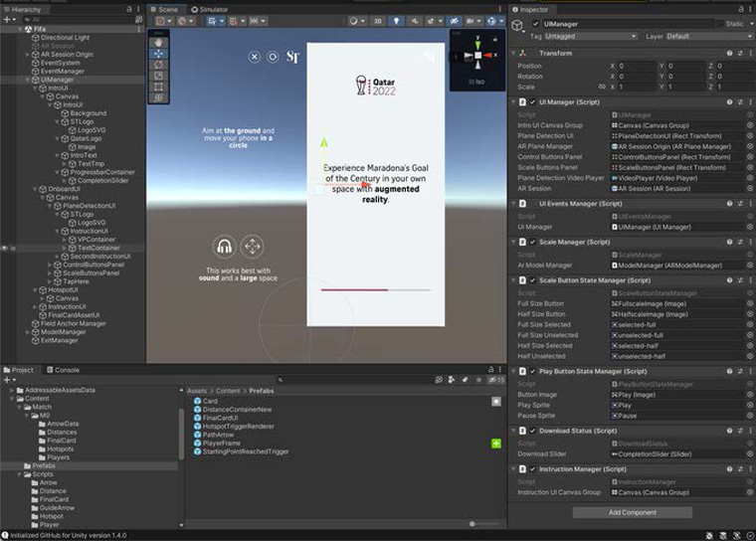Switch to the Console tab
The width and height of the screenshot is (756, 541).
pyautogui.click(x=63, y=370)
